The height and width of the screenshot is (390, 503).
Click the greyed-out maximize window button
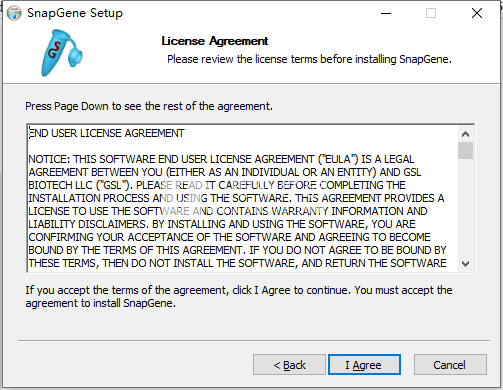(x=431, y=13)
